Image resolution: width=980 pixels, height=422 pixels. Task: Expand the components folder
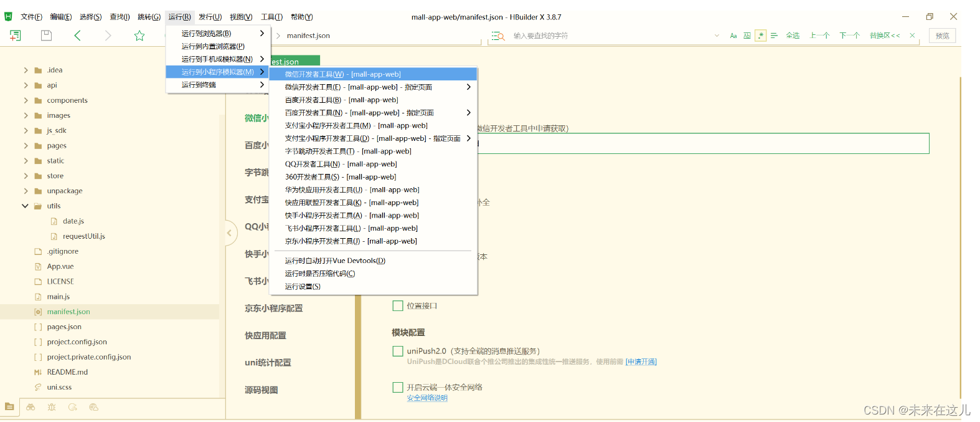[26, 100]
